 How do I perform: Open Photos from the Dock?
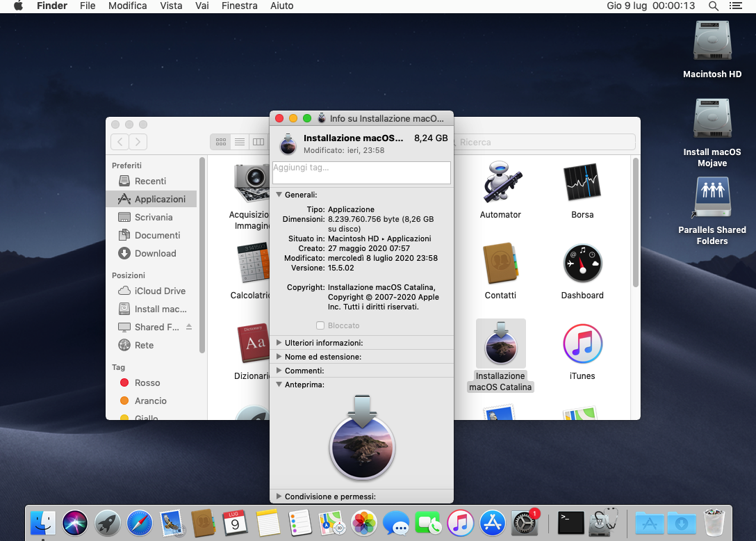364,523
